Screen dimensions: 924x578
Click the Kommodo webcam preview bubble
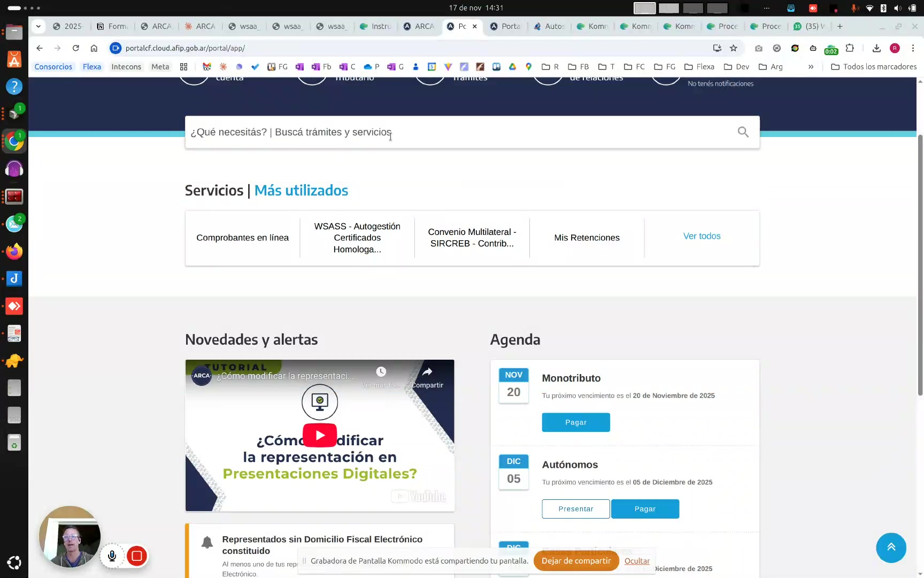pyautogui.click(x=70, y=536)
